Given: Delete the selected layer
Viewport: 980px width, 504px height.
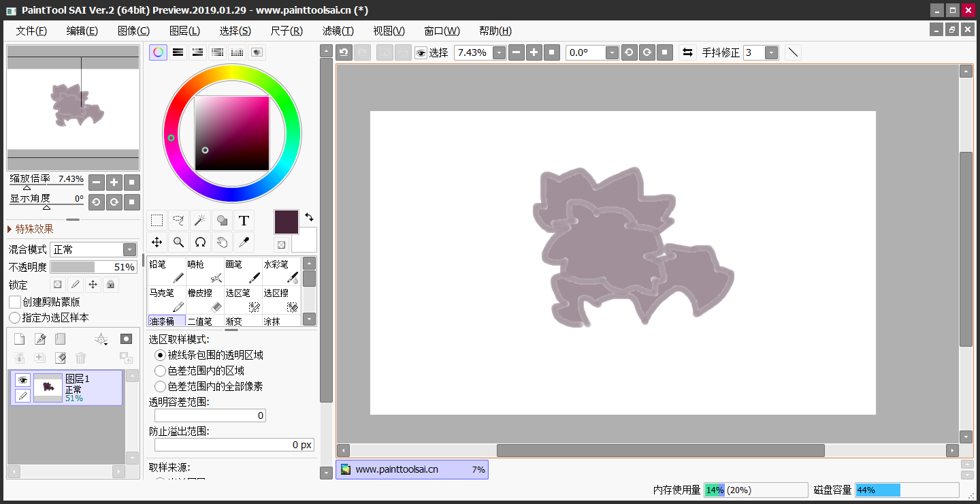Looking at the screenshot, I should pos(80,358).
